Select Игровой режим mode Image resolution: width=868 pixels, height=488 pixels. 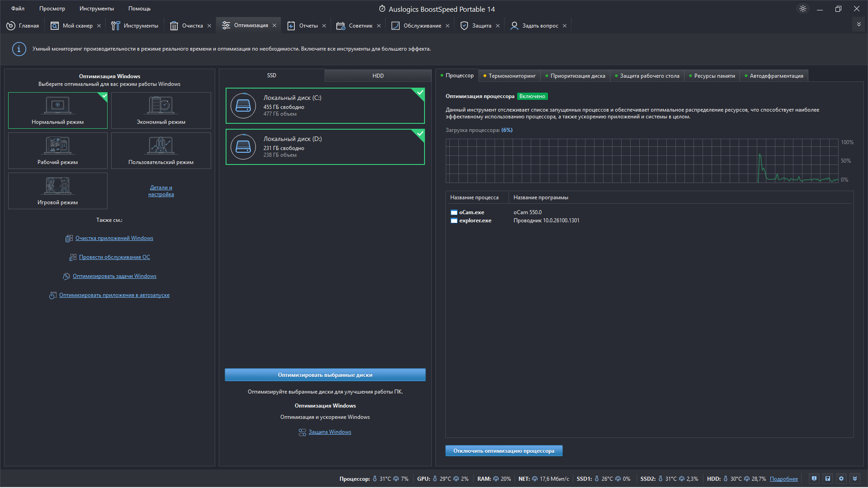tap(58, 191)
